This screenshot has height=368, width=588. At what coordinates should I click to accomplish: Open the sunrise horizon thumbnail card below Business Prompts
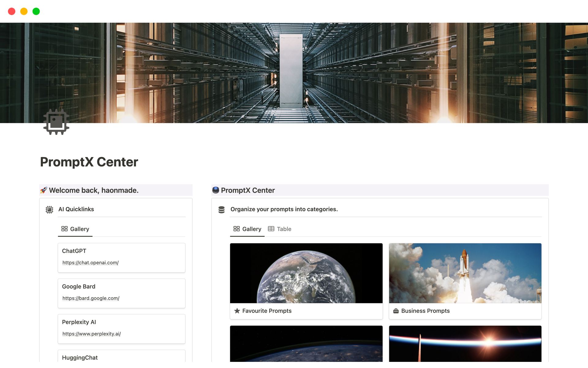[465, 344]
